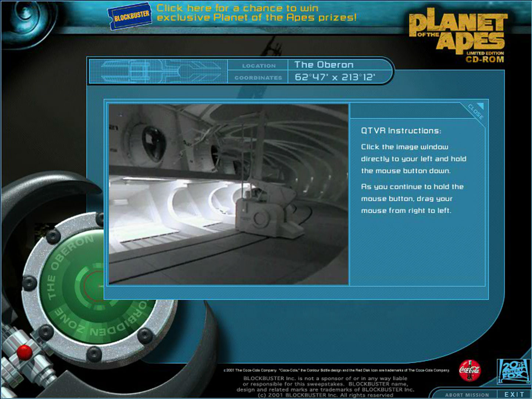Click the Coca-Cola logo

pyautogui.click(x=470, y=370)
